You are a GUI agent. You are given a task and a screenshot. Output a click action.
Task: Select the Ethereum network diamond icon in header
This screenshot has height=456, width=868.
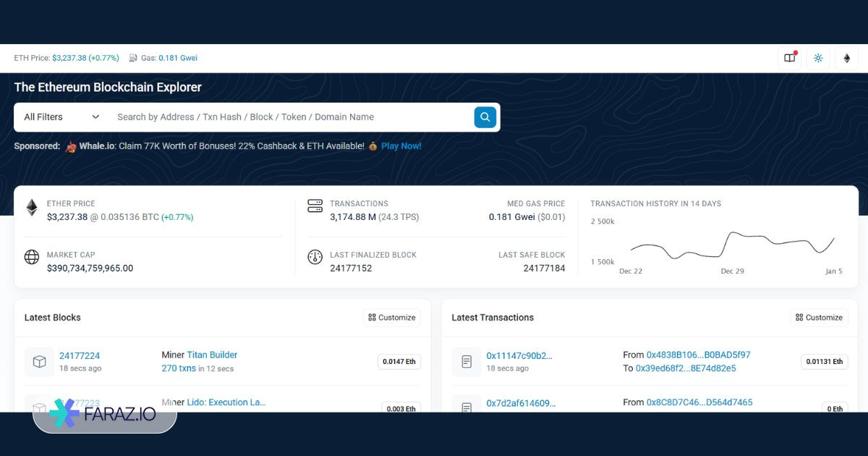pyautogui.click(x=846, y=58)
